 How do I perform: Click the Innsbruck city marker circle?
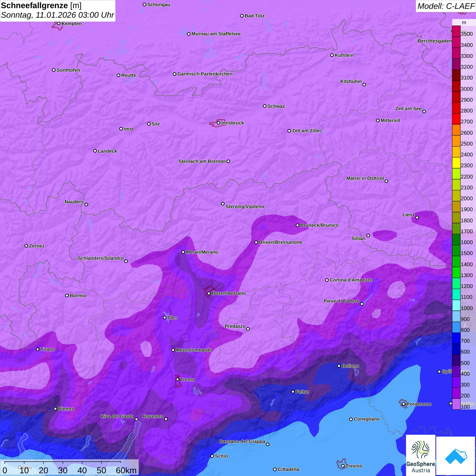[x=219, y=123]
